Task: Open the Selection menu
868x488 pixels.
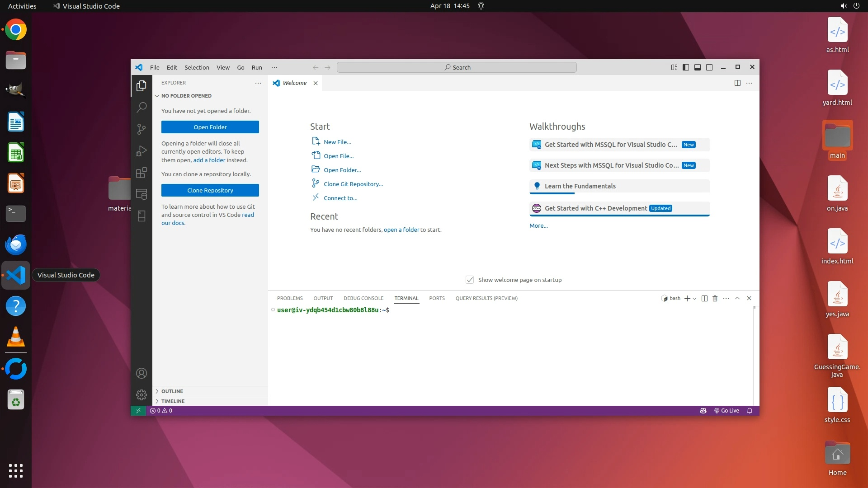Action: [x=197, y=67]
